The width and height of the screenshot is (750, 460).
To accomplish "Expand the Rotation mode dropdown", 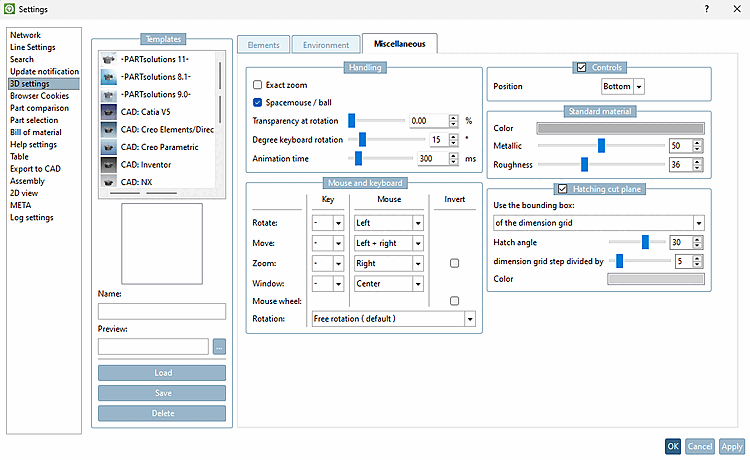I will (394, 319).
